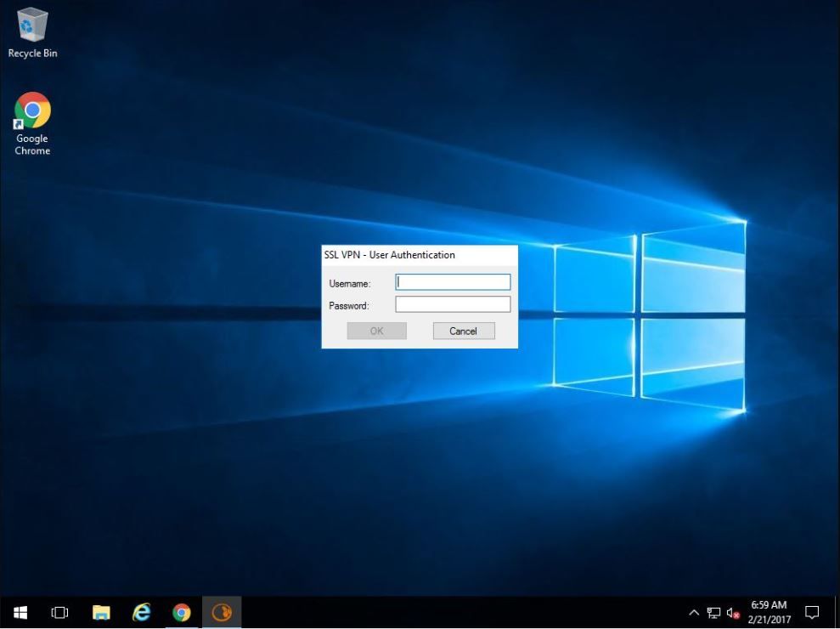Open the Windows Start menu
The image size is (840, 629).
tap(20, 612)
